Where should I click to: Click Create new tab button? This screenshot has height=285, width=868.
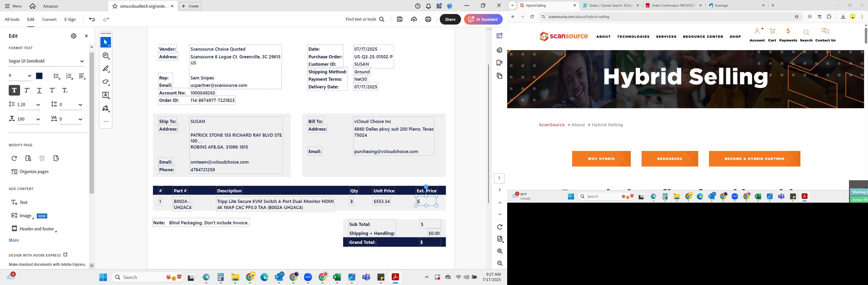pyautogui.click(x=190, y=6)
